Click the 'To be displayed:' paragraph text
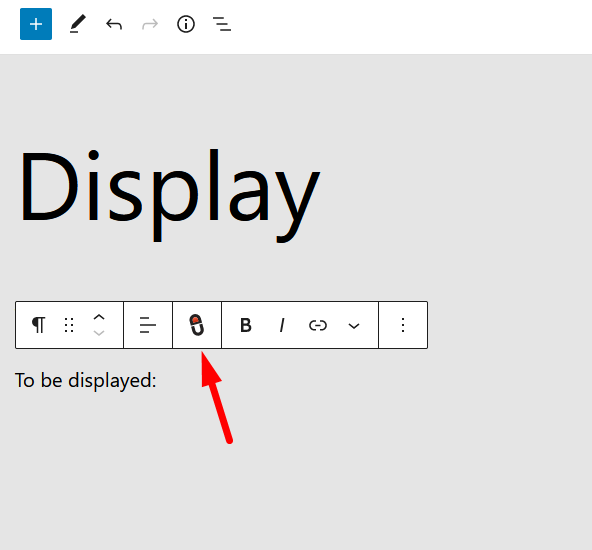This screenshot has height=550, width=592. (85, 381)
